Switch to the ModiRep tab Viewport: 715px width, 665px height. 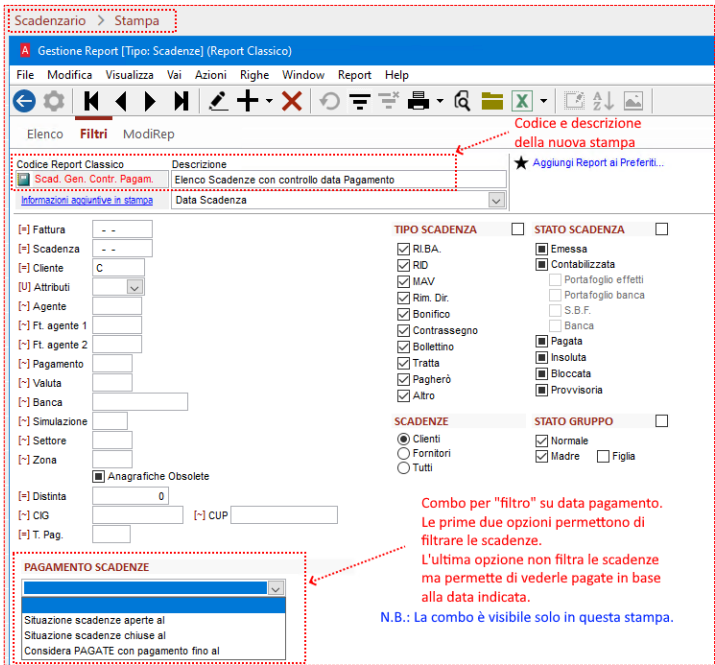tap(149, 134)
